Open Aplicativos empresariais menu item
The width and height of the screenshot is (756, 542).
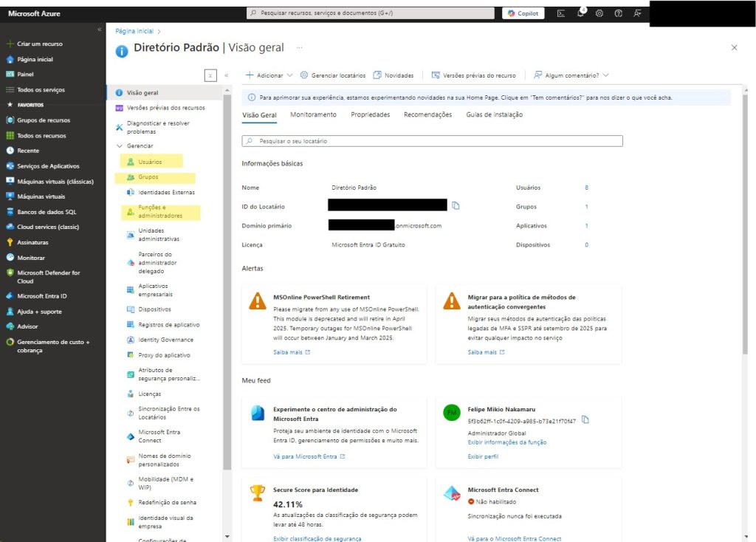(x=155, y=290)
